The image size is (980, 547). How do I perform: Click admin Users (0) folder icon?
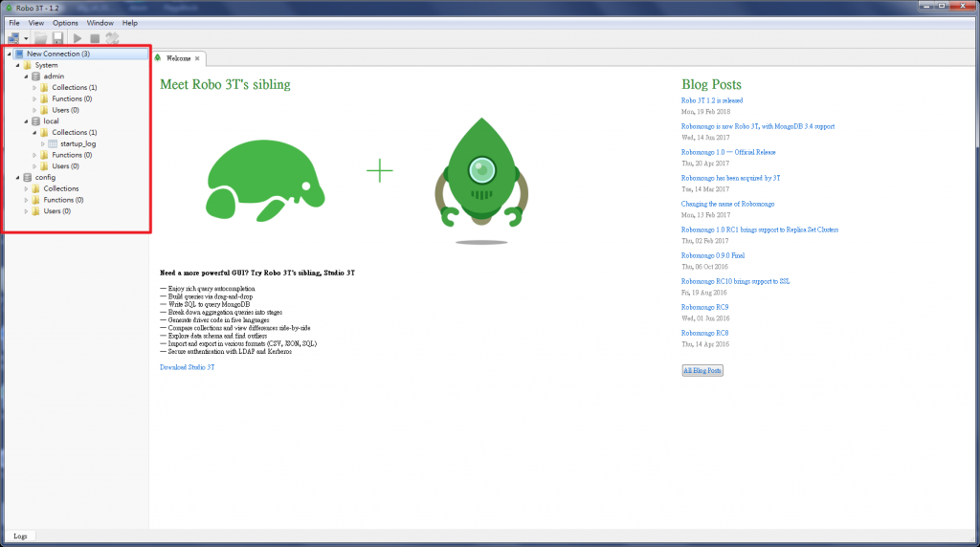click(x=44, y=110)
